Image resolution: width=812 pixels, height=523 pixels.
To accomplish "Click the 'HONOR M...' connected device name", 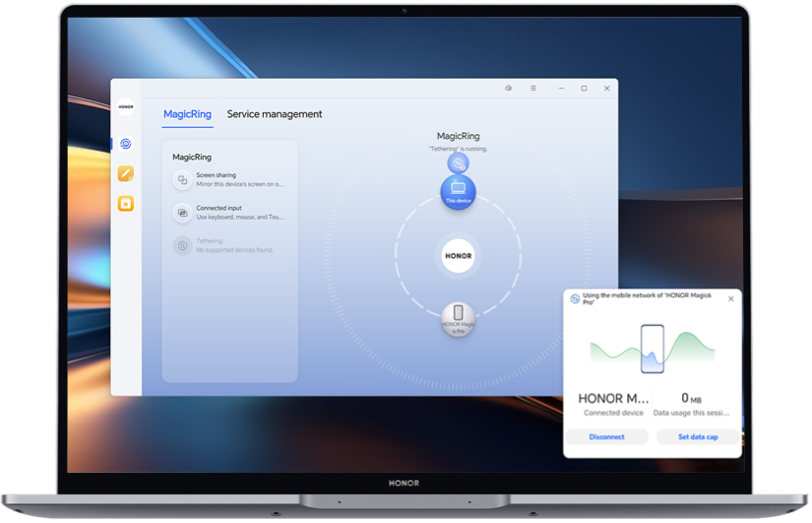I will coord(613,398).
